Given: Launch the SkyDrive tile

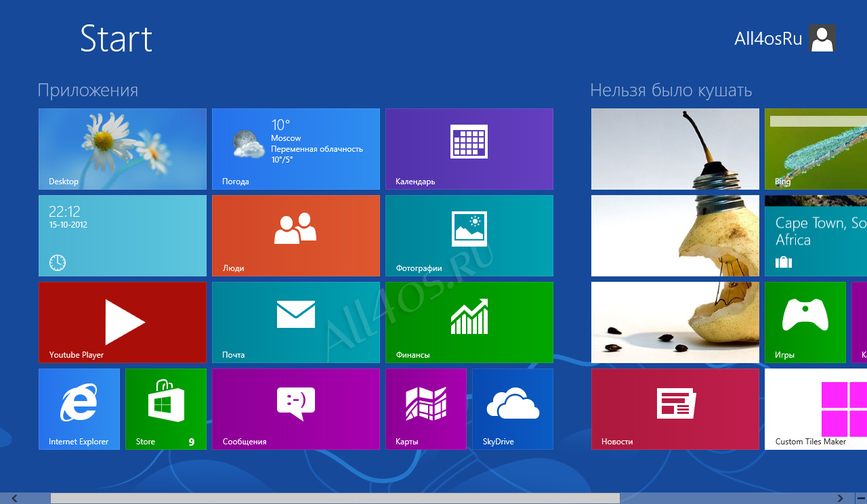Looking at the screenshot, I should (513, 409).
